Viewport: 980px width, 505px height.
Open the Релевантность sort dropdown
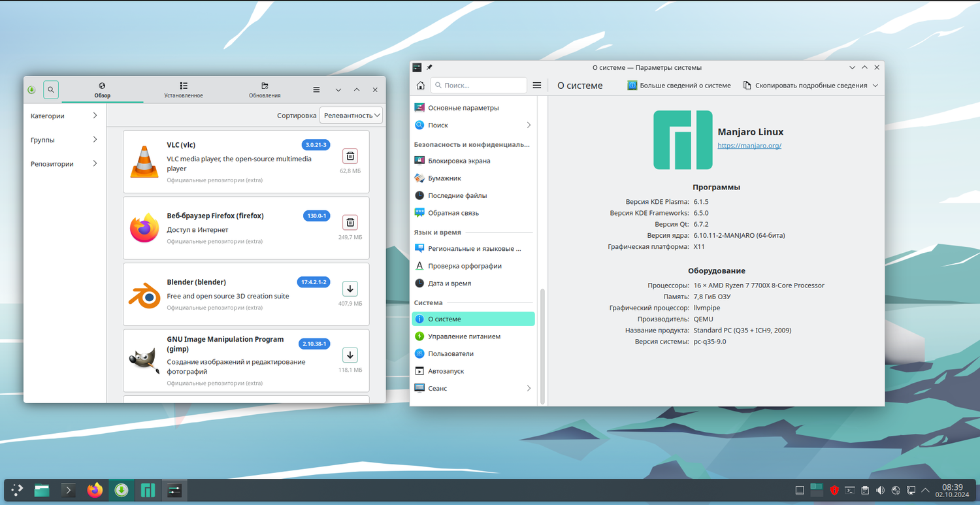coord(351,116)
